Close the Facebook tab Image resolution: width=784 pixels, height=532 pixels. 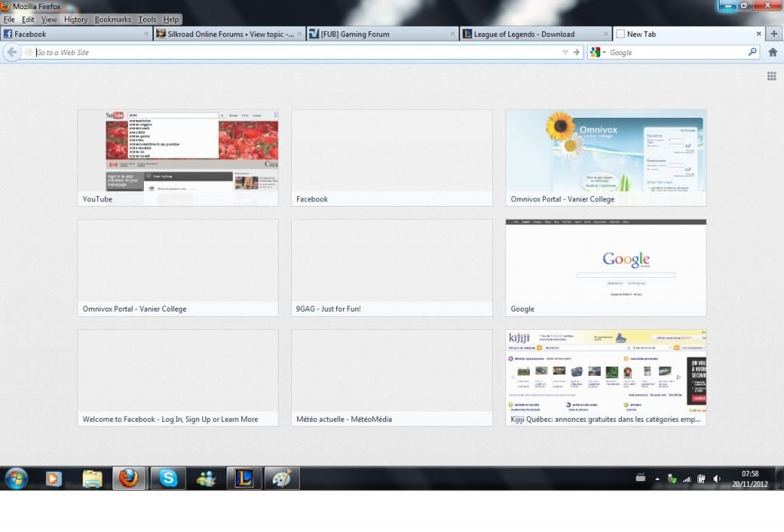[x=146, y=34]
